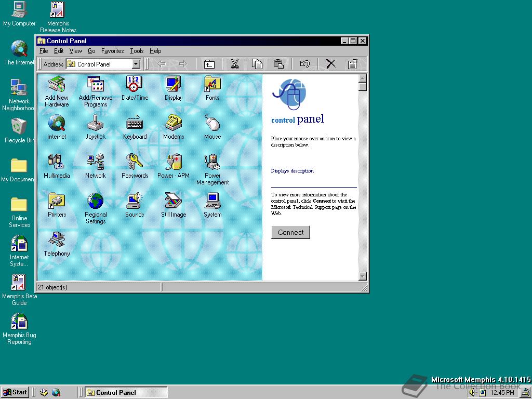
Task: Open the Tools menu
Action: tap(137, 51)
